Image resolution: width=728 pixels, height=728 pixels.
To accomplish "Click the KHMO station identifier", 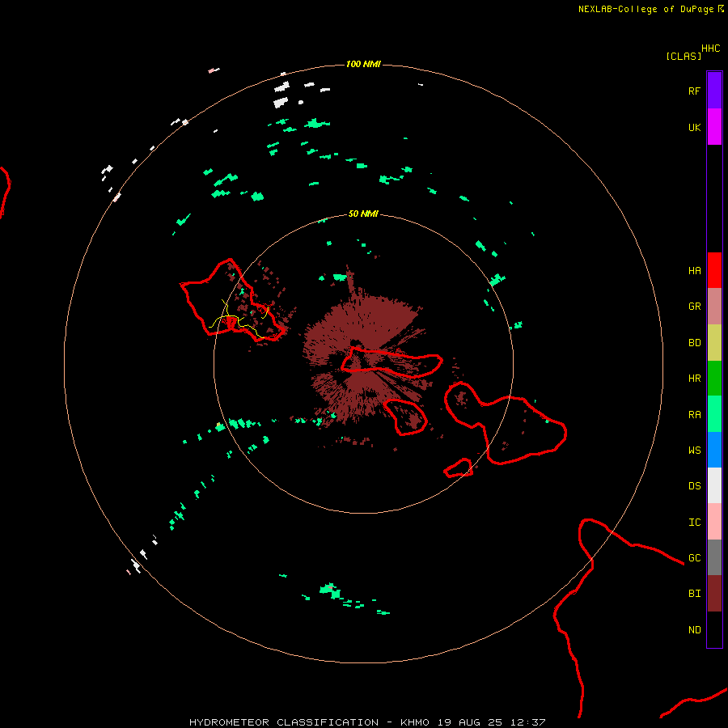I will [415, 722].
